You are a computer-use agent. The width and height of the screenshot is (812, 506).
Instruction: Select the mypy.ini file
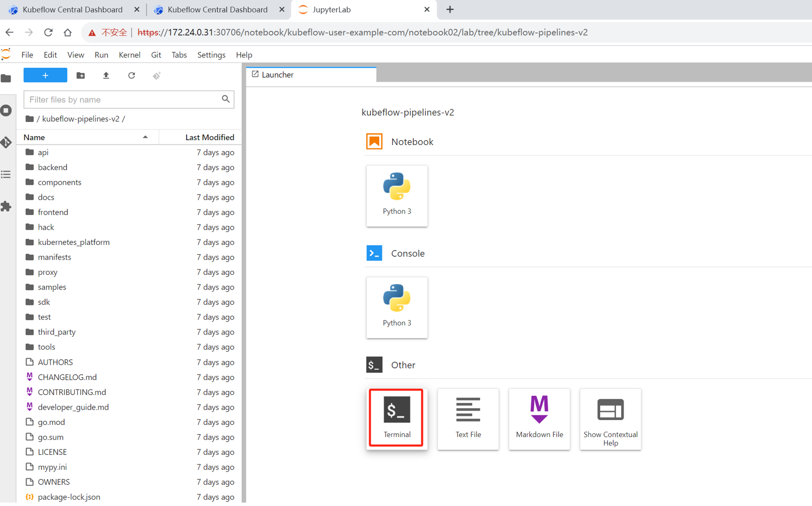[x=129, y=467]
